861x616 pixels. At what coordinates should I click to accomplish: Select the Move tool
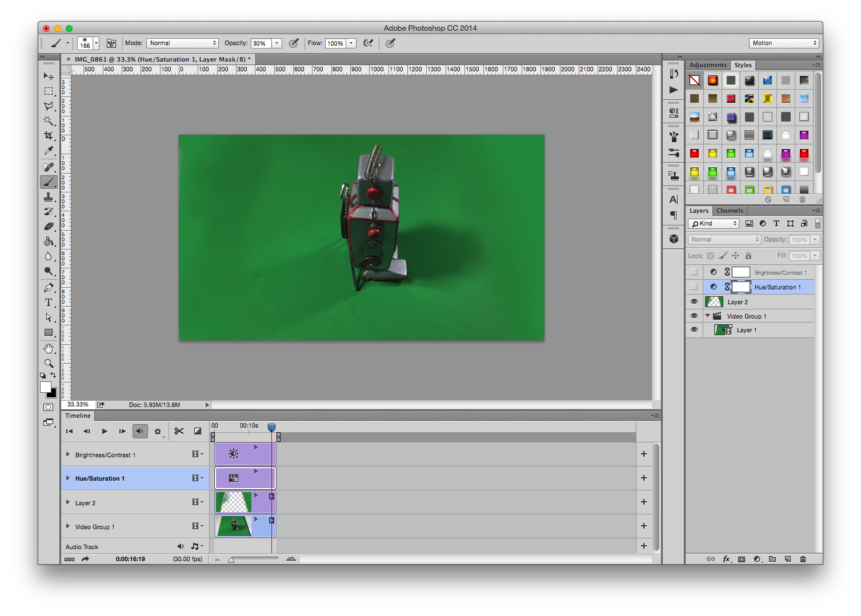pos(49,77)
